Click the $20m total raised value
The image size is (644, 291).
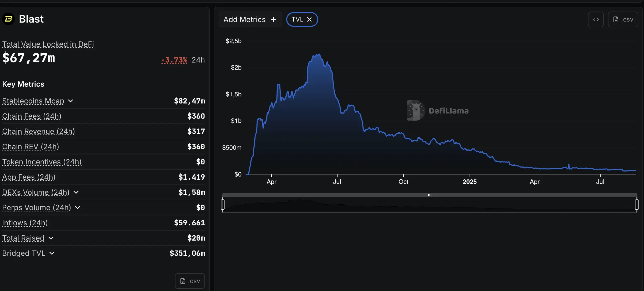tap(196, 238)
